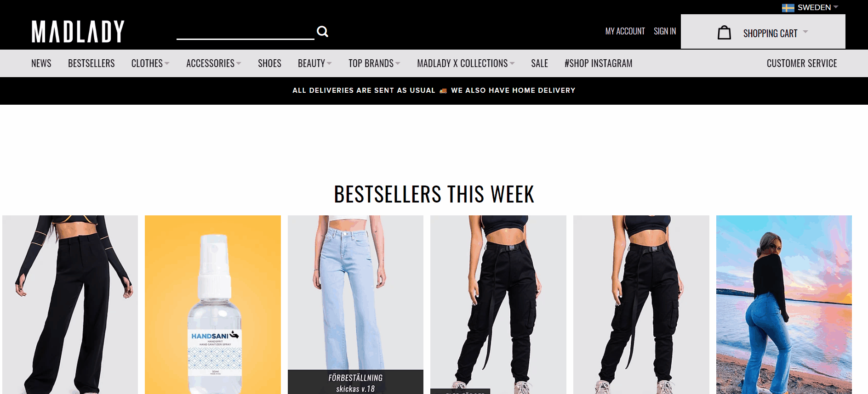The image size is (868, 394).
Task: Click the delivery truck icon in banner
Action: [443, 91]
